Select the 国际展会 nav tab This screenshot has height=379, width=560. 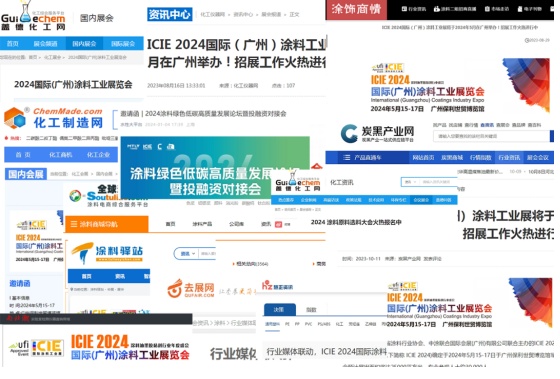123,44
